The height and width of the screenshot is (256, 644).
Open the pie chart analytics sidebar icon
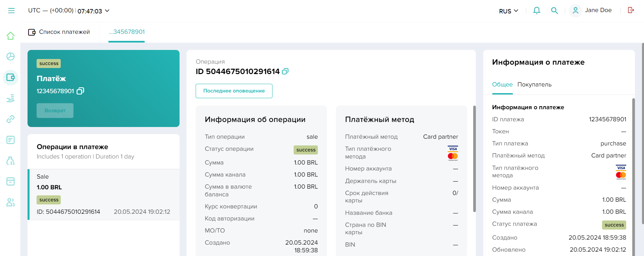pos(11,57)
